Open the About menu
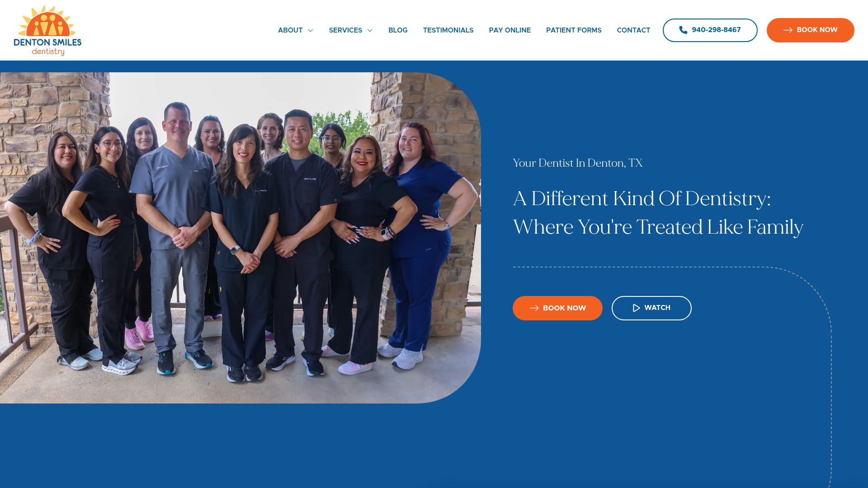Viewport: 868px width, 488px height. (290, 30)
